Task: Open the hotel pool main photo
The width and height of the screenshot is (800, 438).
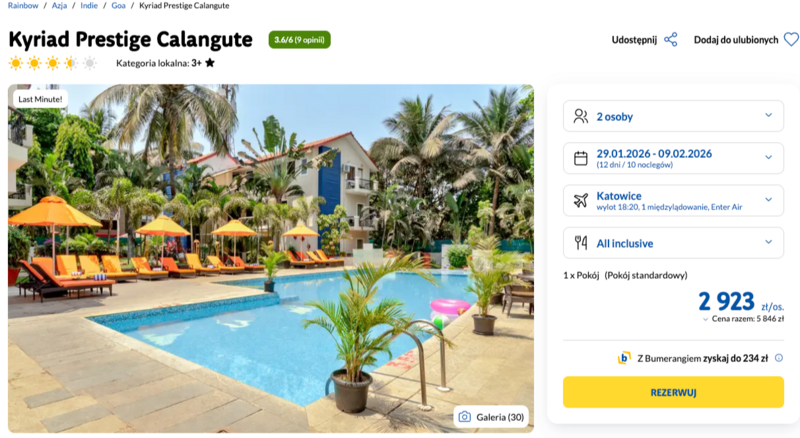Action: point(271,258)
